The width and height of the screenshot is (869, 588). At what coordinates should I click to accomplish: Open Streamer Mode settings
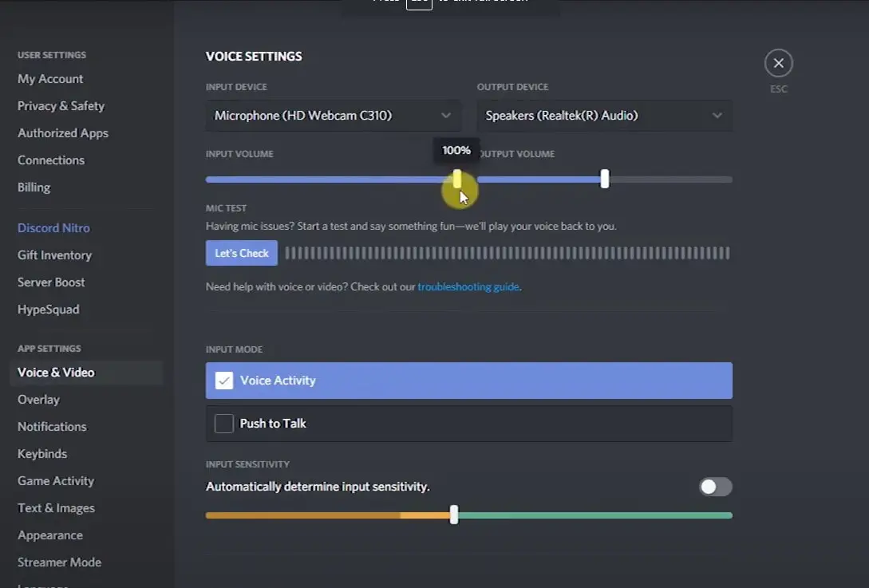click(x=59, y=562)
